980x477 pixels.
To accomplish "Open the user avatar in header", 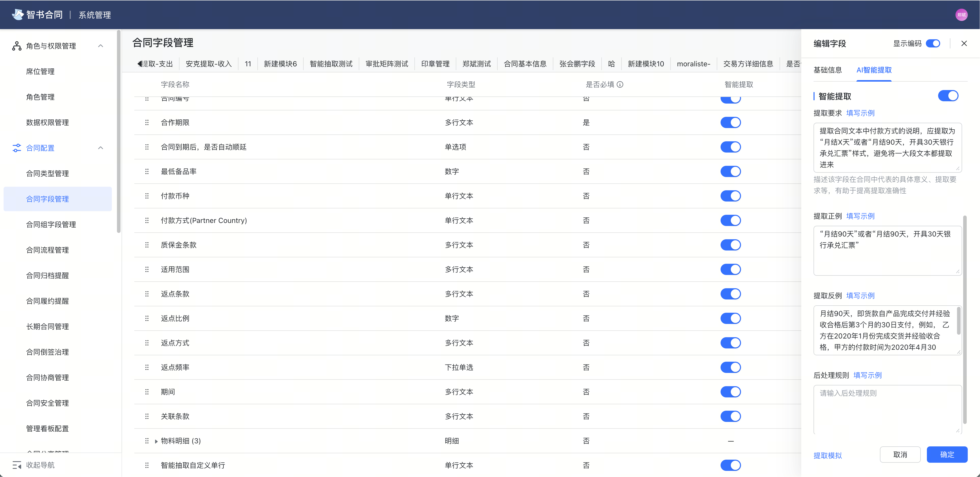I will point(961,15).
